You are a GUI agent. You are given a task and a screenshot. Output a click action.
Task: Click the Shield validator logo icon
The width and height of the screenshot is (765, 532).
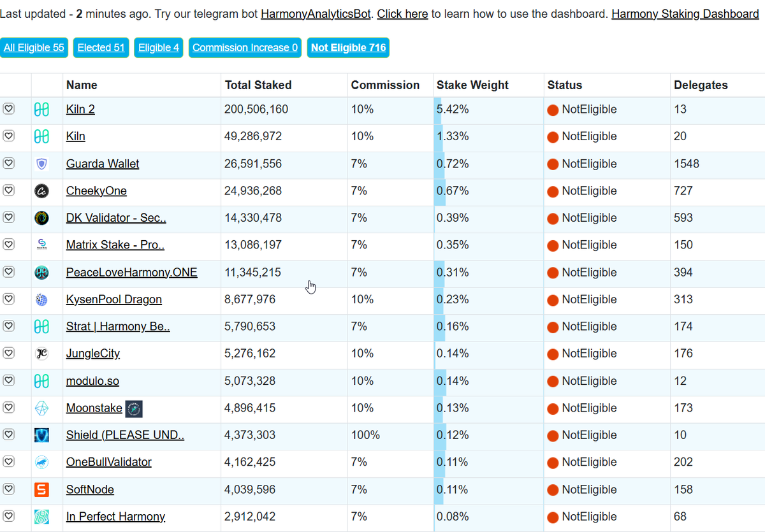coord(41,435)
